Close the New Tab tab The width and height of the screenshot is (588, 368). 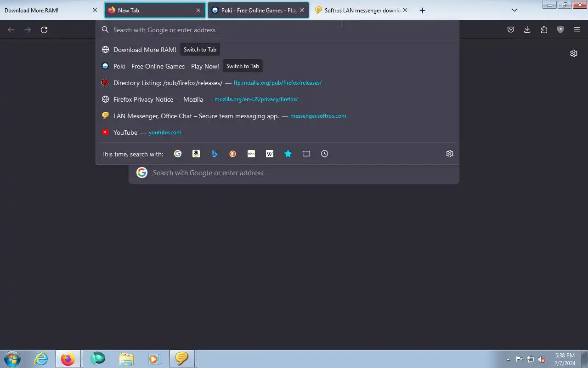[x=198, y=10]
